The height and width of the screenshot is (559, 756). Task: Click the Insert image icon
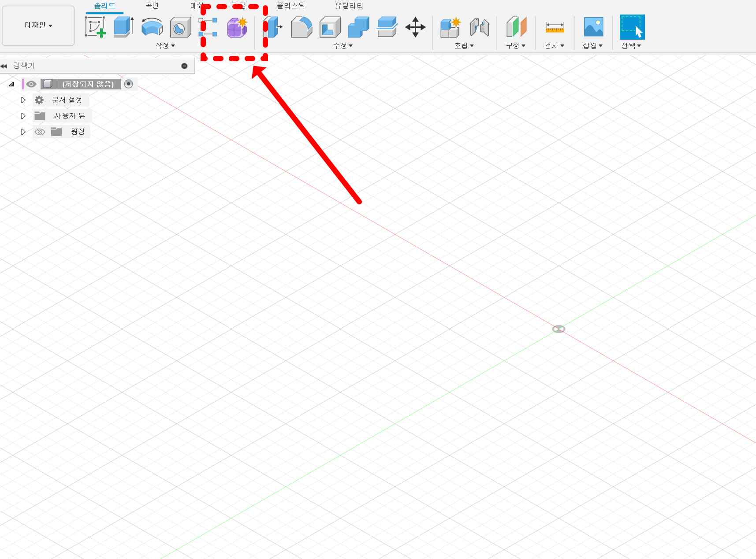[593, 27]
